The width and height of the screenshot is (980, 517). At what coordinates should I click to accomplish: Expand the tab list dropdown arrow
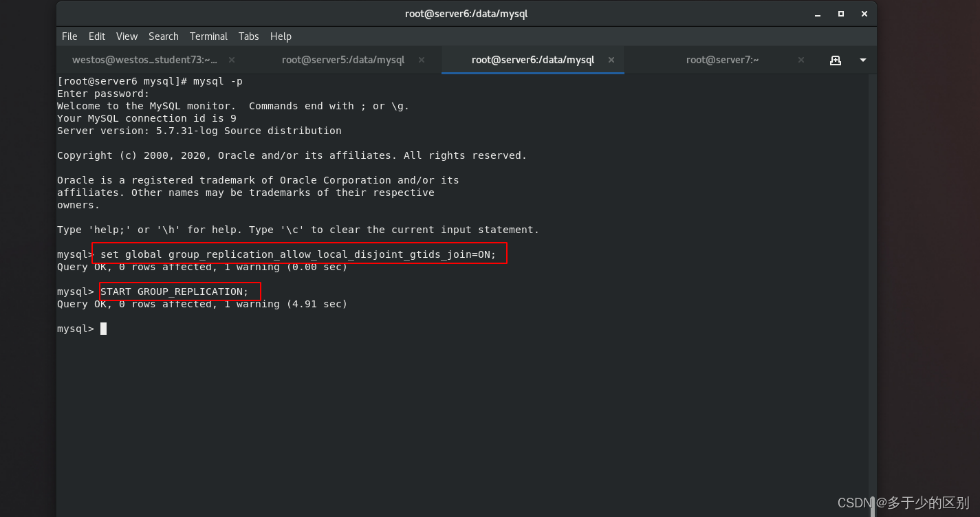point(862,60)
